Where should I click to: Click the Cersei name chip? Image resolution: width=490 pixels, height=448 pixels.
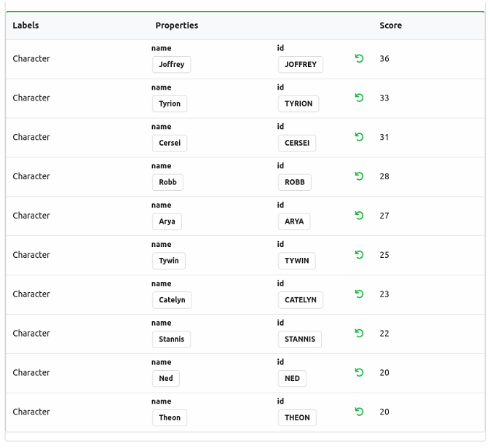coord(170,143)
